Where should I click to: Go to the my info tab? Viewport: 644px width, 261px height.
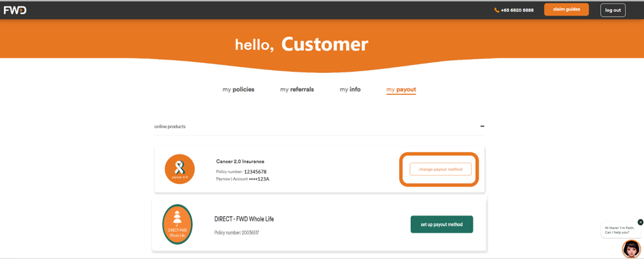coord(350,90)
